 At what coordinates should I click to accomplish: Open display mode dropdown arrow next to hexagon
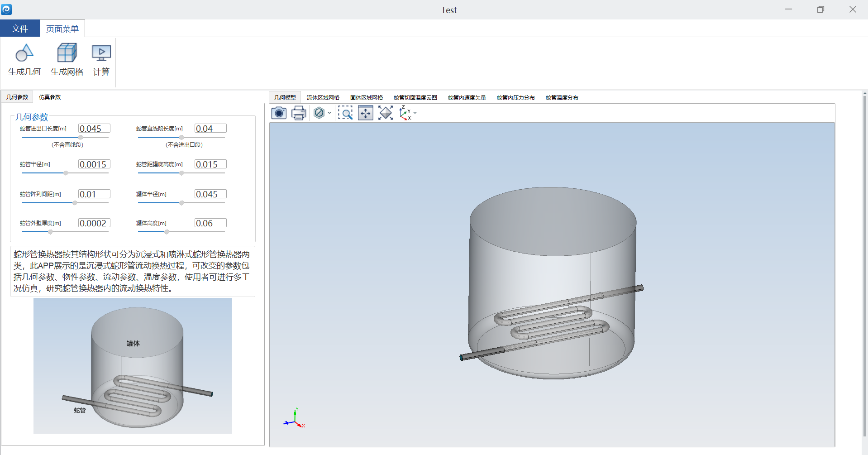pyautogui.click(x=329, y=113)
